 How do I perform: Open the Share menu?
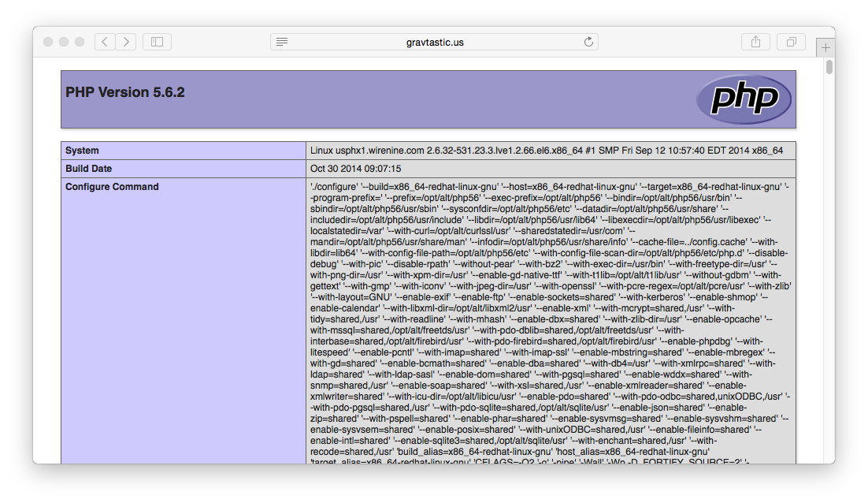coord(755,42)
